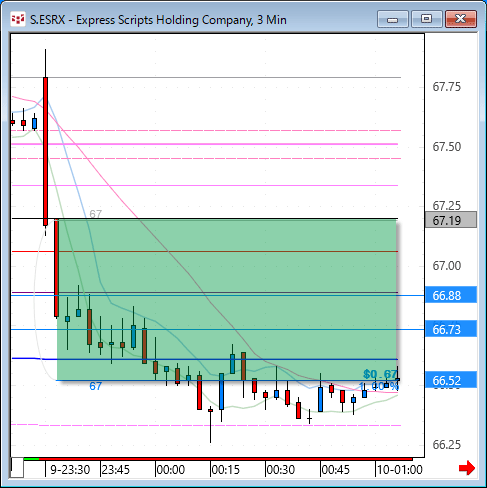Click the 23:45 time axis label
The height and width of the screenshot is (488, 487).
pyautogui.click(x=116, y=470)
